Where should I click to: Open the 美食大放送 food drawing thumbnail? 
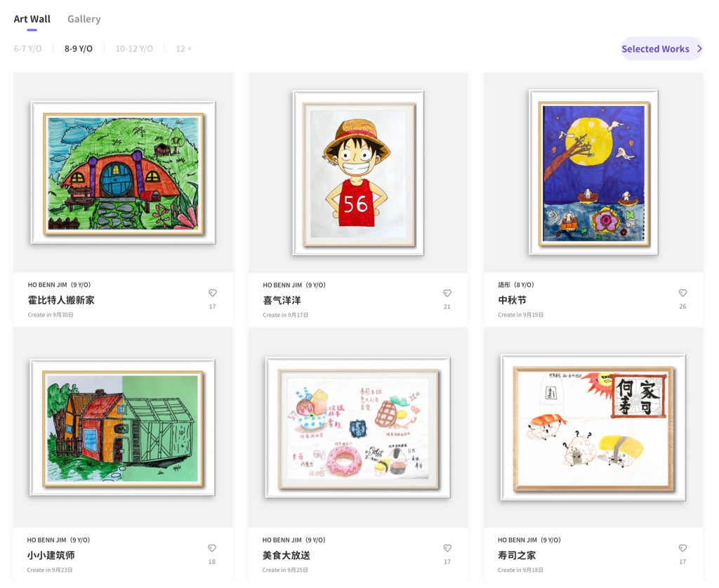[358, 427]
